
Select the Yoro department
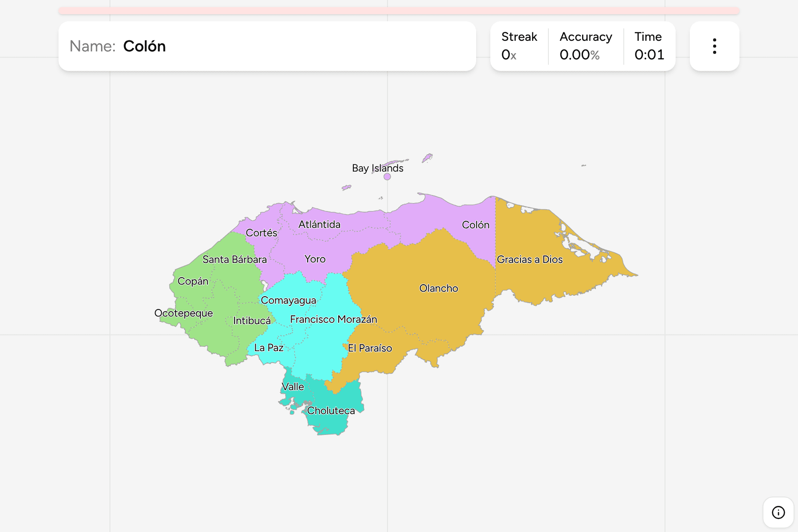[x=315, y=259]
